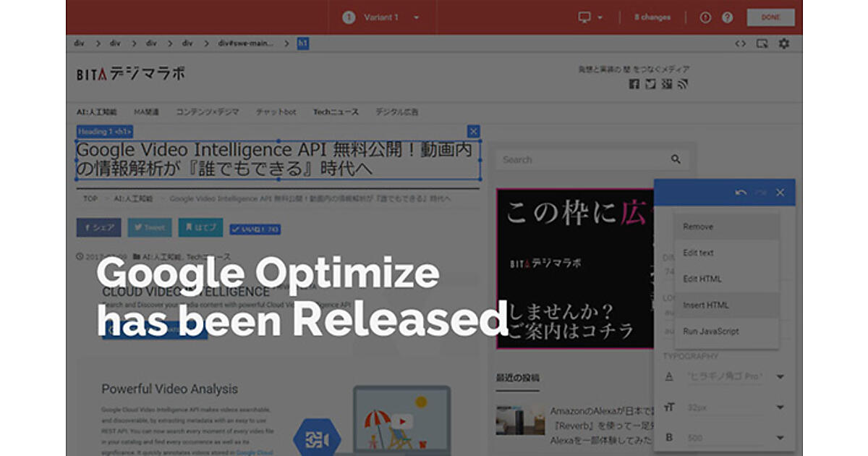Click the いいね like button
The image size is (868, 456).
tap(255, 229)
